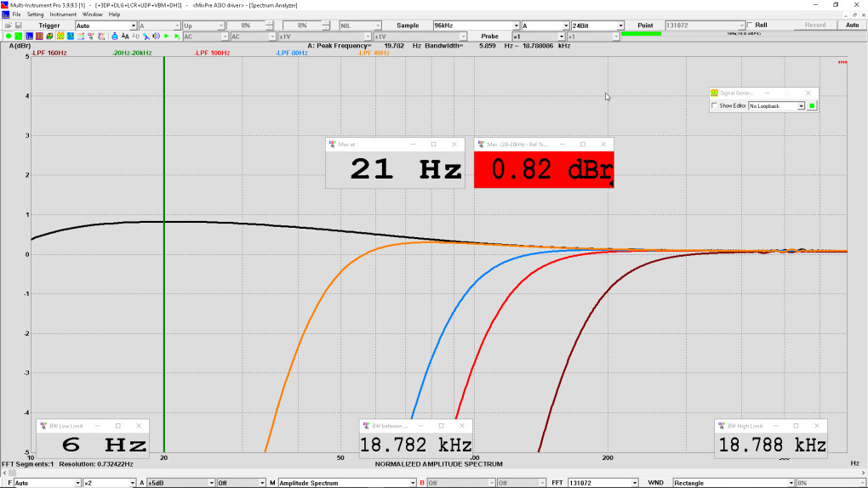Click the Auto button at top right
The width and height of the screenshot is (868, 488).
click(852, 26)
